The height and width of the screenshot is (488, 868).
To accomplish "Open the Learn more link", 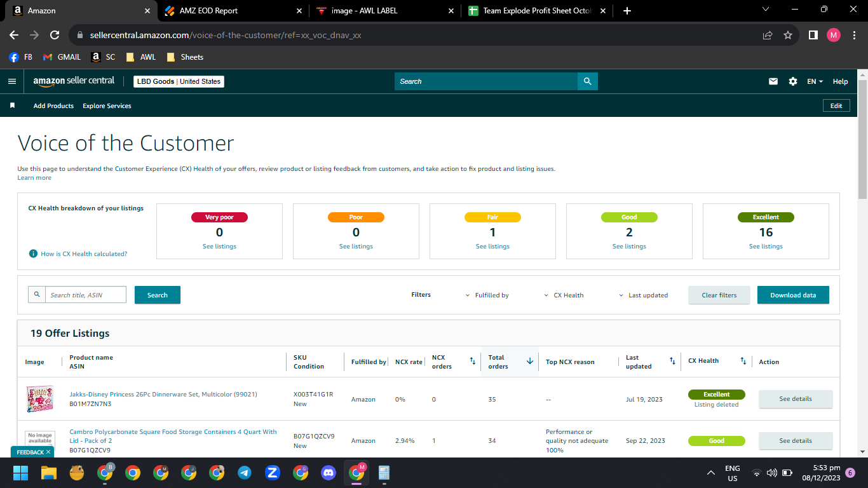I will pyautogui.click(x=34, y=178).
